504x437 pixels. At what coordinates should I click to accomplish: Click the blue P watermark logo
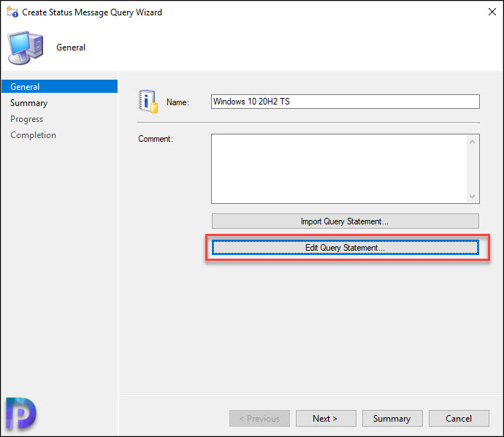click(x=21, y=413)
